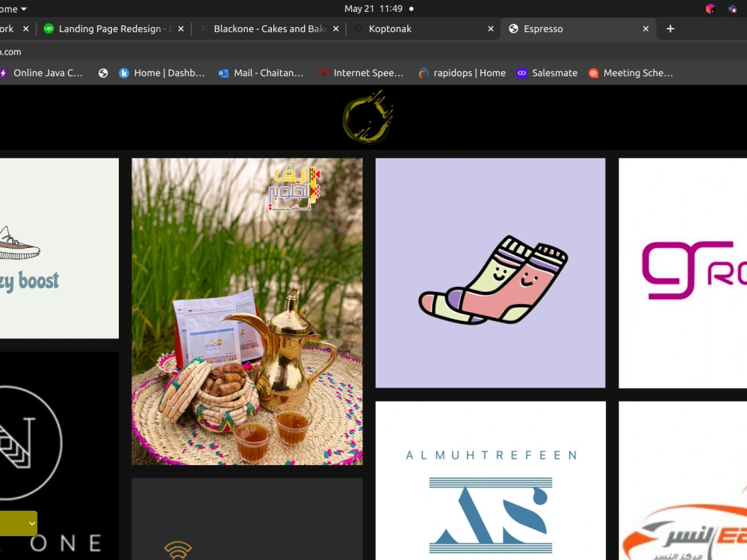Click the Teams tray icon
The image size is (747, 560).
(733, 8)
